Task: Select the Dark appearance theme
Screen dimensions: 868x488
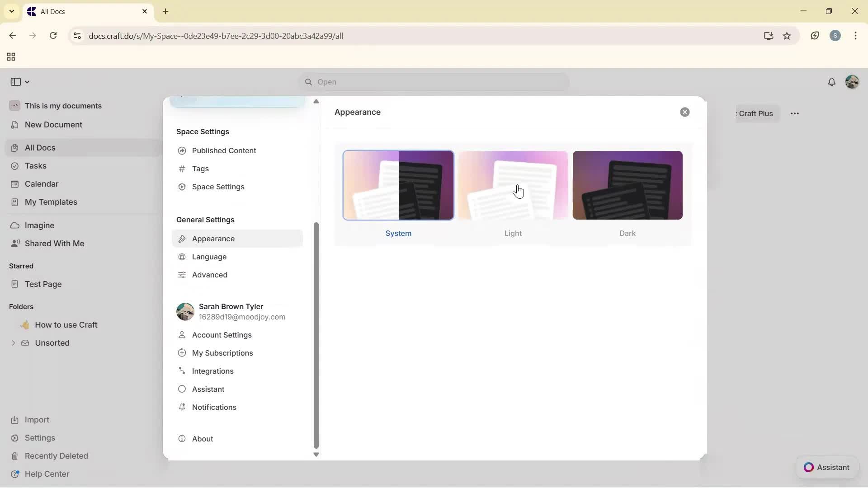Action: [x=627, y=185]
